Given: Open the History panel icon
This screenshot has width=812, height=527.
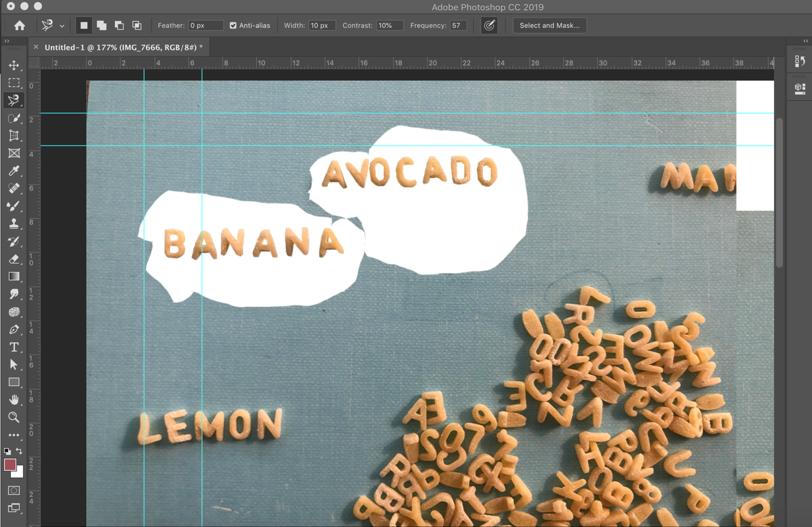Looking at the screenshot, I should [x=800, y=61].
